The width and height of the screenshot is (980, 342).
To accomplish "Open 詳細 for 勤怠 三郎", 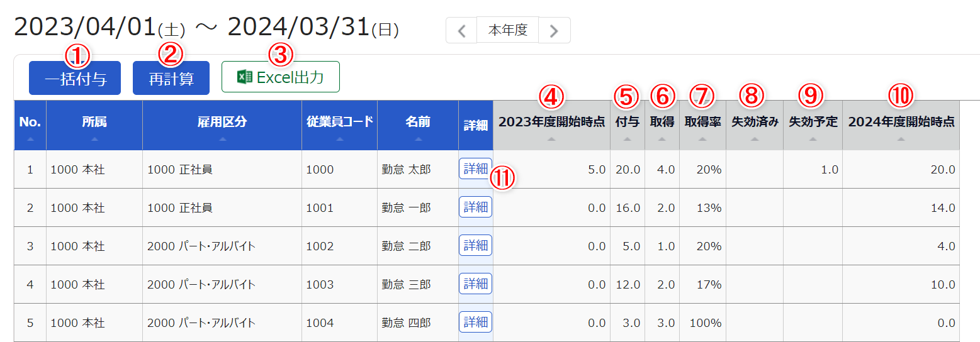I will coord(475,284).
